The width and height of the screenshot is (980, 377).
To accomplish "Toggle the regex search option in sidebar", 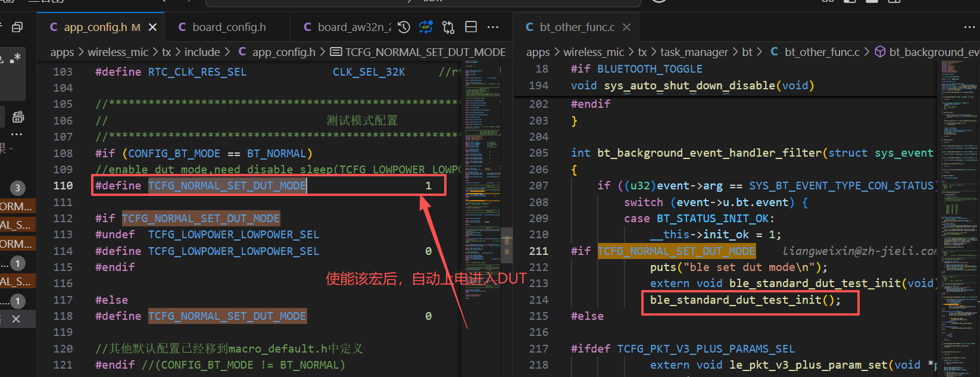I will coord(14,58).
